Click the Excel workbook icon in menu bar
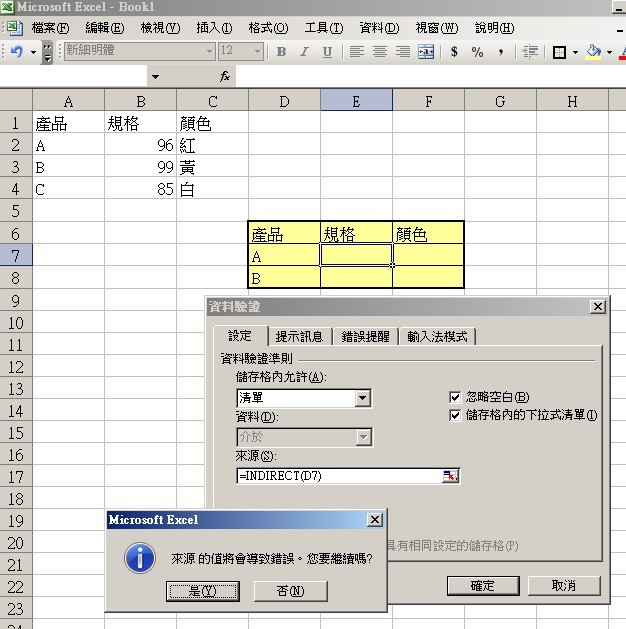This screenshot has height=629, width=626. click(x=14, y=28)
